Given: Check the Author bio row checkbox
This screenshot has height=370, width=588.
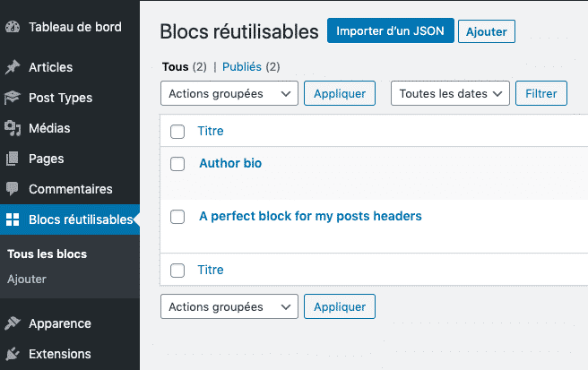Looking at the screenshot, I should tap(177, 164).
